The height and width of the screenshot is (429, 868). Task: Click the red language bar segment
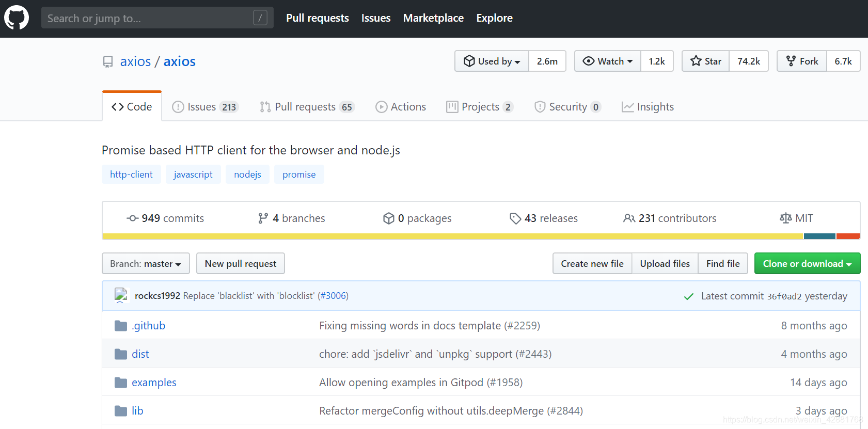[x=848, y=236]
